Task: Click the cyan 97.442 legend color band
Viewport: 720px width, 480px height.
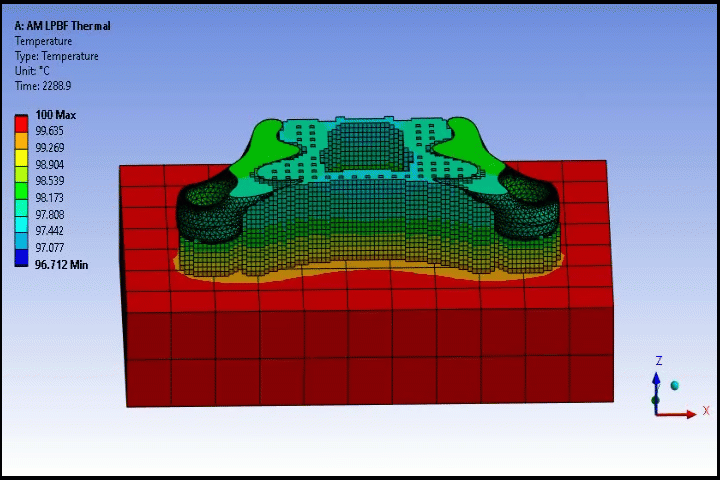Action: coord(21,224)
